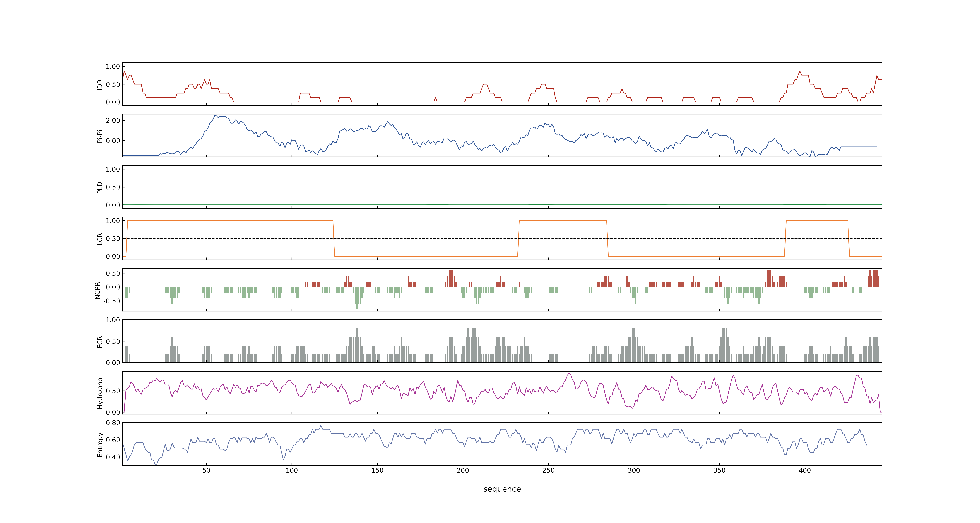Screen dimensions: 980x523
Task: Select the x-axis tick label 400
Action: (x=805, y=470)
